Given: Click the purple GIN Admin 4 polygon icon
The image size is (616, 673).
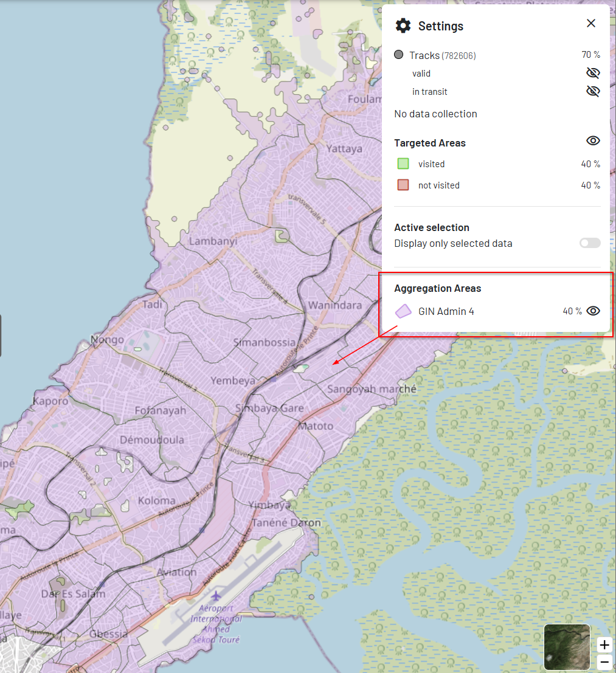Looking at the screenshot, I should (x=403, y=311).
